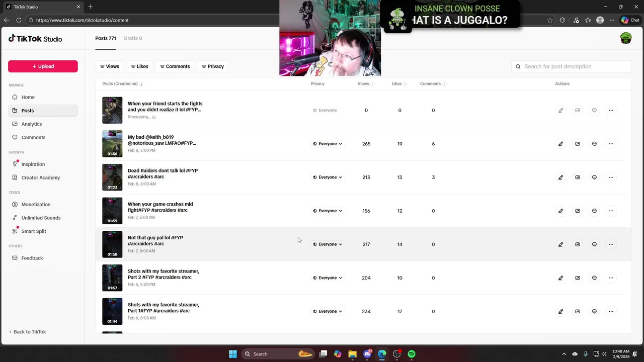Click the Windows Start button
644x362 pixels.
point(233,354)
